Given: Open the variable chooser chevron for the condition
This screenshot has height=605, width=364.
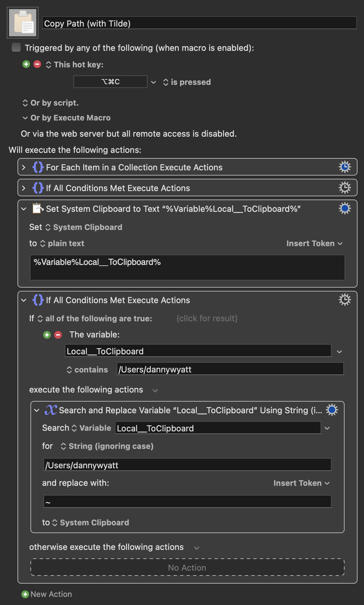Looking at the screenshot, I should 339,352.
